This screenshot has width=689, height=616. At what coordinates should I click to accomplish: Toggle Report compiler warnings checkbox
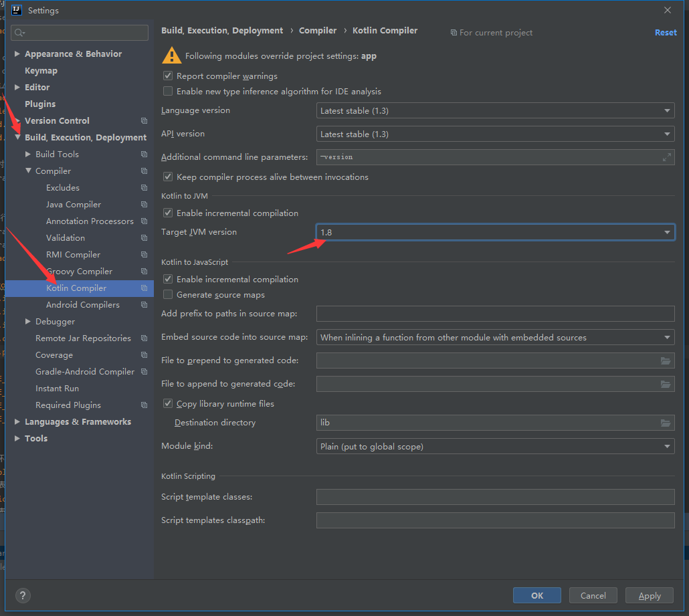tap(168, 76)
